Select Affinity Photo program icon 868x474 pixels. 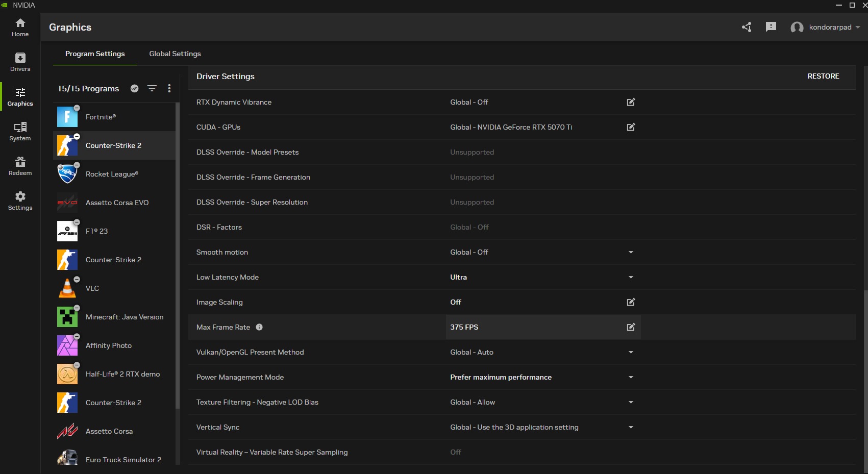point(67,345)
